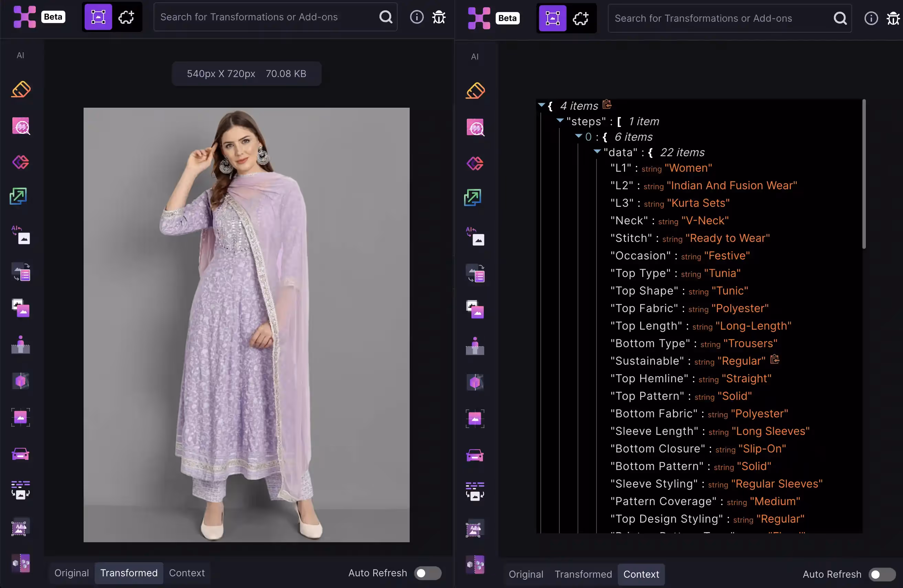Viewport: 903px width, 588px height.
Task: Click the AI search image icon in left panel
Action: (x=21, y=126)
